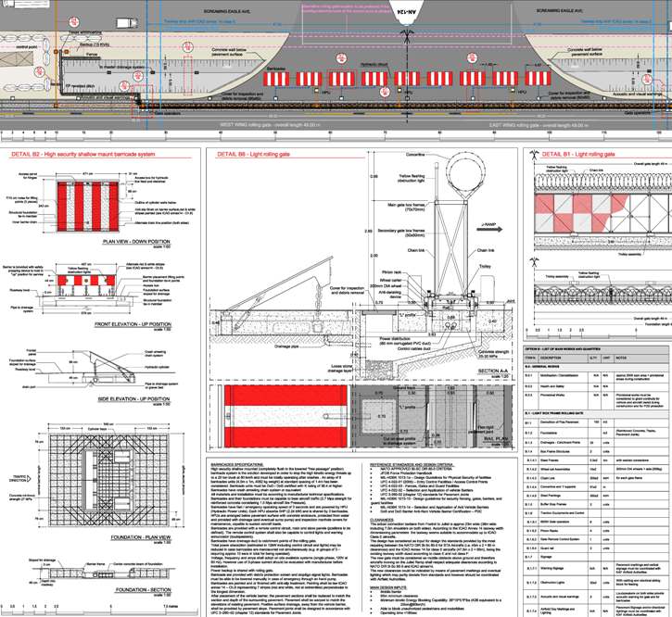Screen dimensions: 672x617
Task: Click the 'Secondary gate box frames' label
Action: (401, 233)
